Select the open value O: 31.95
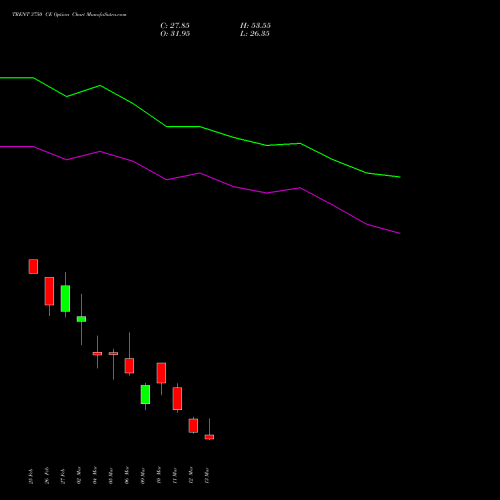Viewport: 500px width, 500px height. coord(175,34)
